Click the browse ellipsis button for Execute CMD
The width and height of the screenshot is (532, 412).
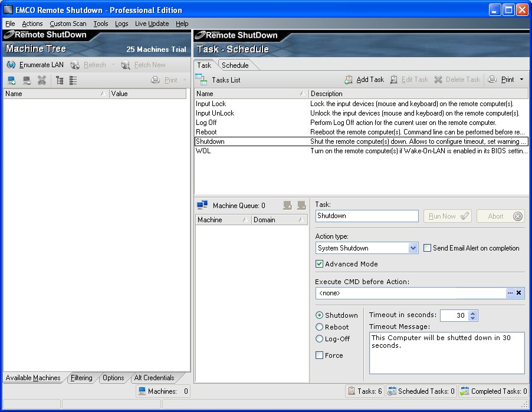[510, 292]
